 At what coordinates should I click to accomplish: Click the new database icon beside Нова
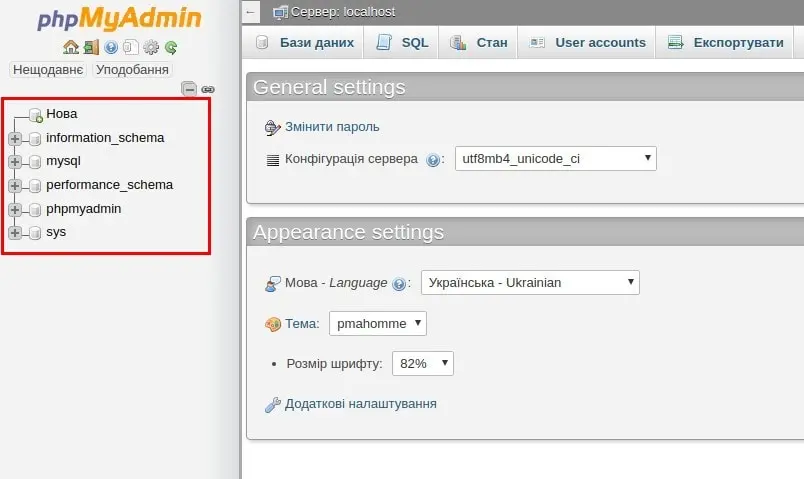(x=35, y=115)
